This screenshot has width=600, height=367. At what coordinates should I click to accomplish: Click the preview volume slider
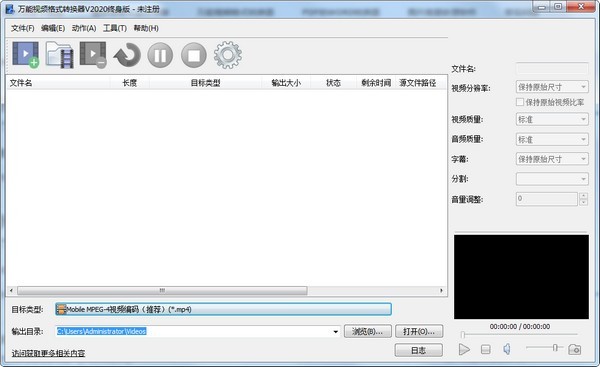[x=545, y=347]
